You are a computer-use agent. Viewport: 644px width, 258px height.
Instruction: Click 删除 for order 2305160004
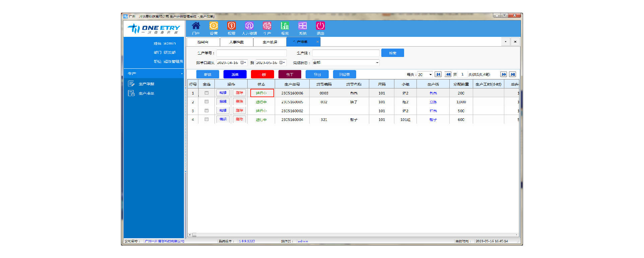(x=239, y=119)
